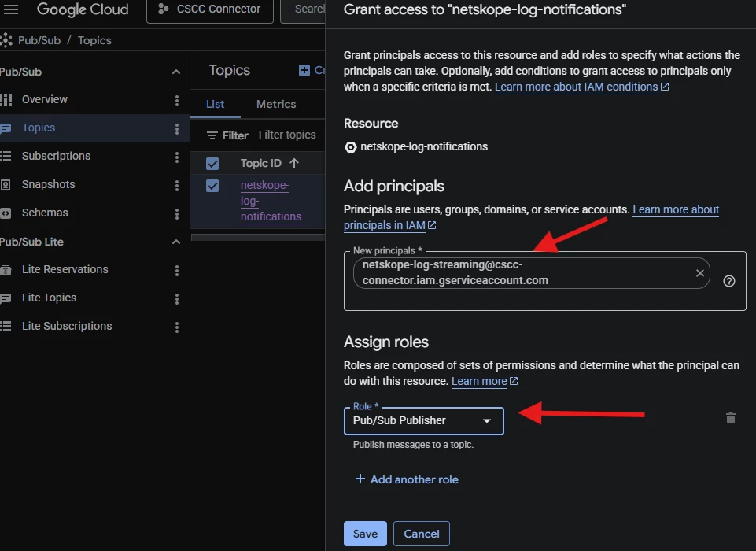Image resolution: width=756 pixels, height=551 pixels.
Task: Switch to the Metrics tab
Action: click(x=276, y=104)
